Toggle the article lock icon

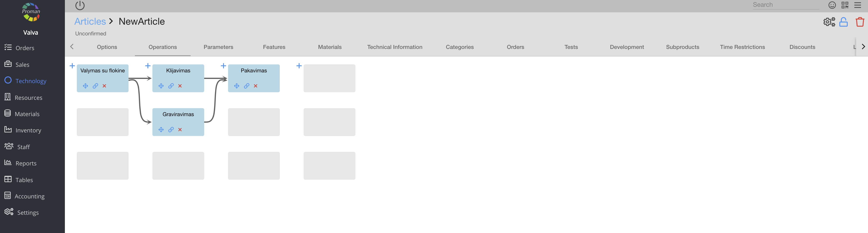[843, 22]
